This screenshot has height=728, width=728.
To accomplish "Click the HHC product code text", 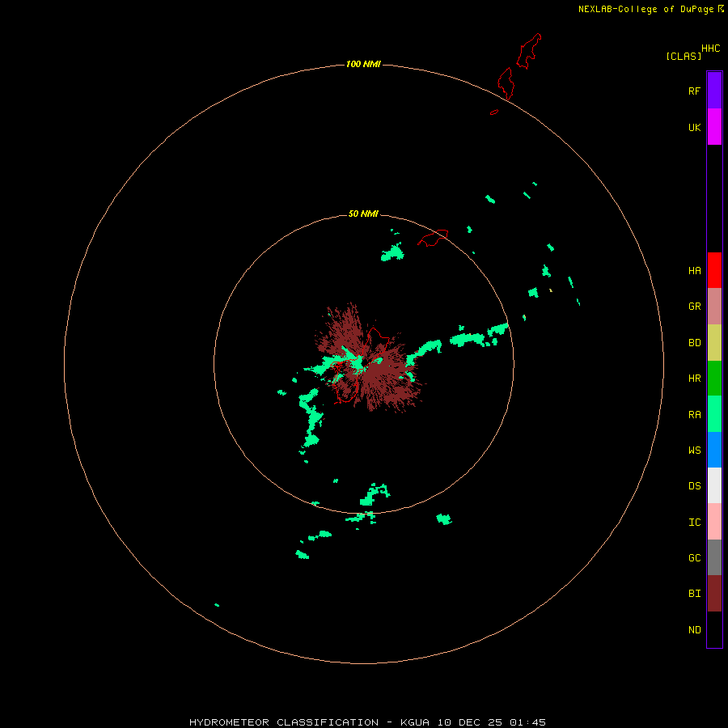I will click(x=710, y=49).
